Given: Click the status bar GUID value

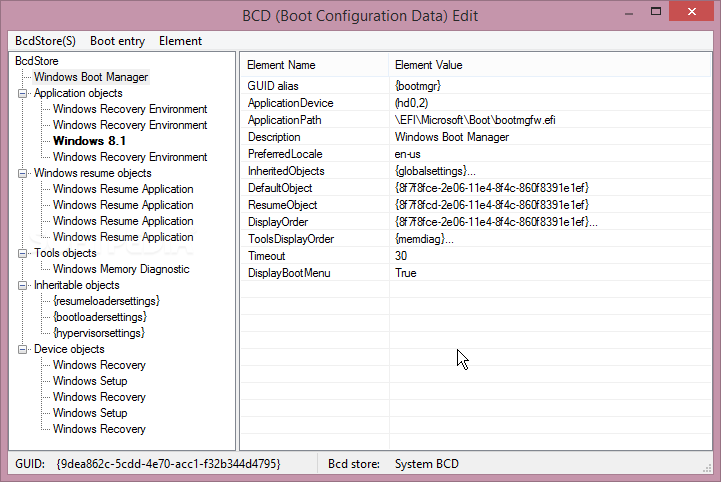Looking at the screenshot, I should tap(168, 464).
